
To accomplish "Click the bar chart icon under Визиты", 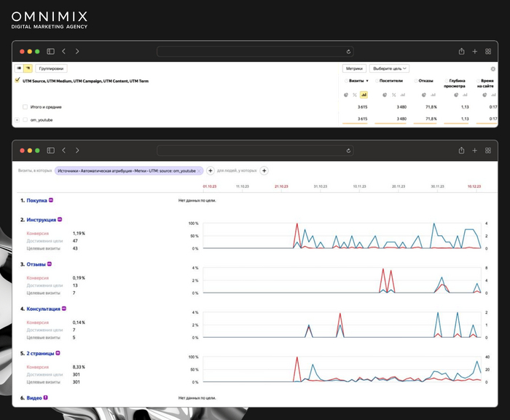I will (x=364, y=95).
